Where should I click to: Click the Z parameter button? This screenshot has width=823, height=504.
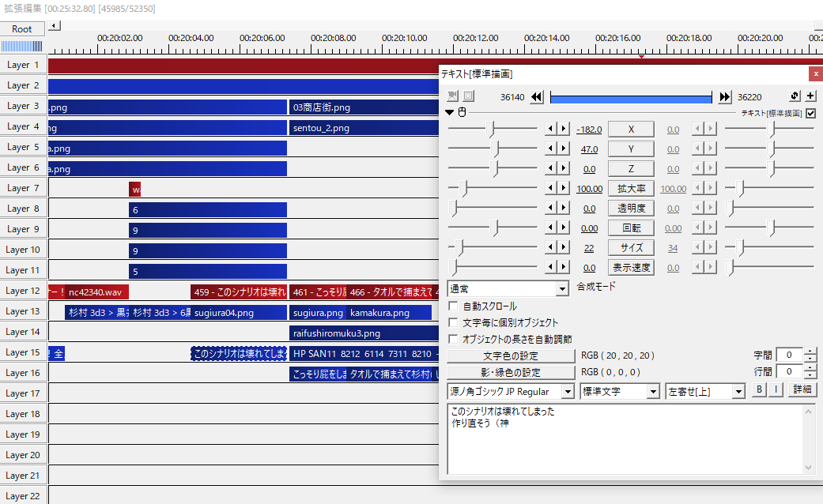point(631,169)
